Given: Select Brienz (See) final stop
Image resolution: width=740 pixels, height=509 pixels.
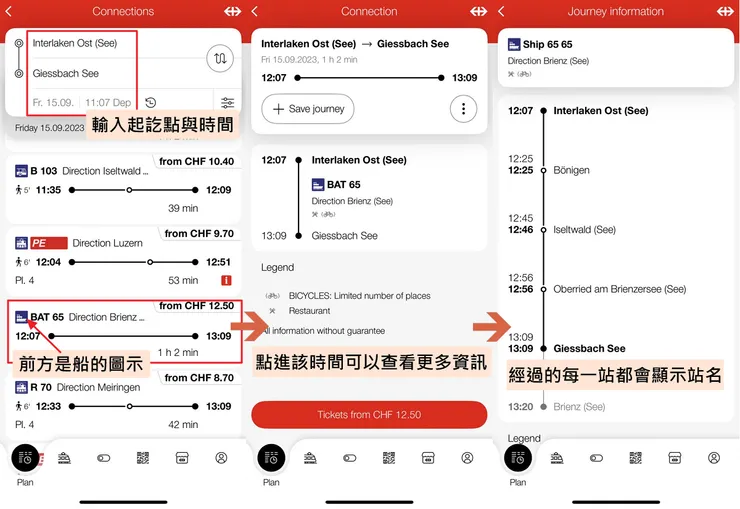Looking at the screenshot, I should click(x=579, y=407).
